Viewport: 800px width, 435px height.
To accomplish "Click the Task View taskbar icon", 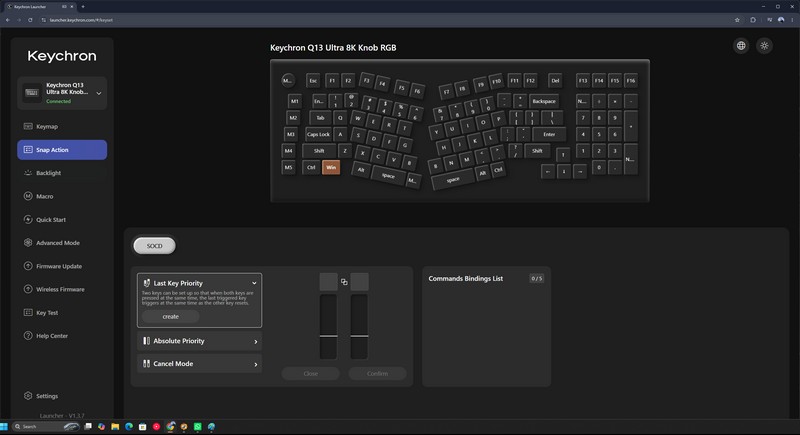I will point(88,426).
